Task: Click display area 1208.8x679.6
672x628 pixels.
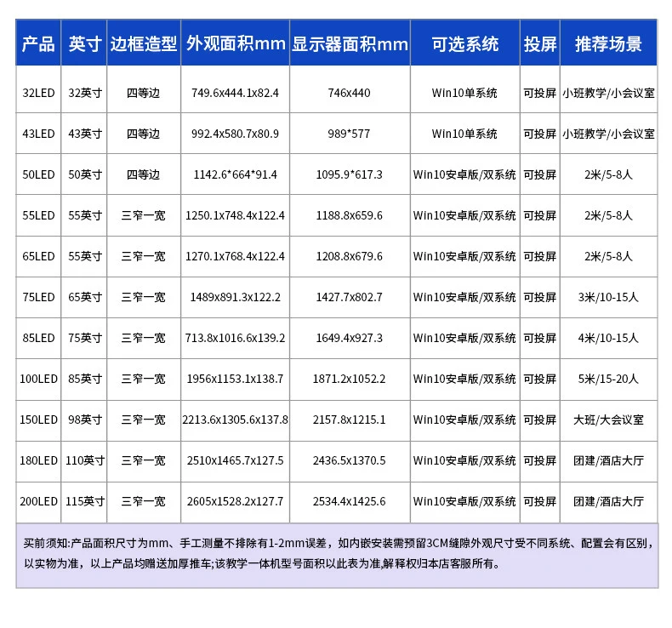Action: pyautogui.click(x=350, y=256)
